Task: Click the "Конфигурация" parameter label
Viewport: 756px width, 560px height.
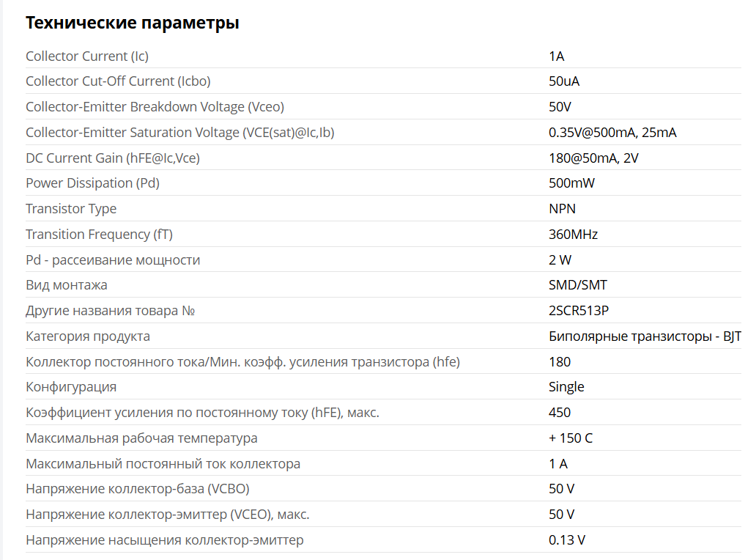Action: pyautogui.click(x=71, y=387)
